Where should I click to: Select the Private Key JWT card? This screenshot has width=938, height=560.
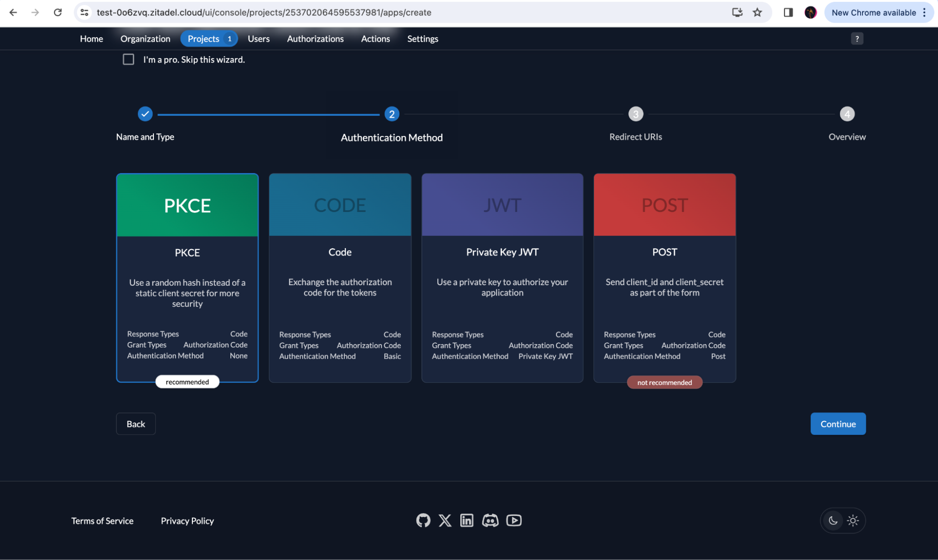click(502, 277)
